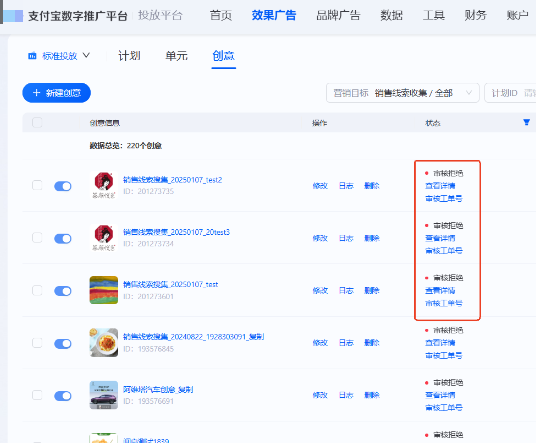Click 查看详情 for creative ID 201273734
The image size is (536, 443).
[440, 238]
